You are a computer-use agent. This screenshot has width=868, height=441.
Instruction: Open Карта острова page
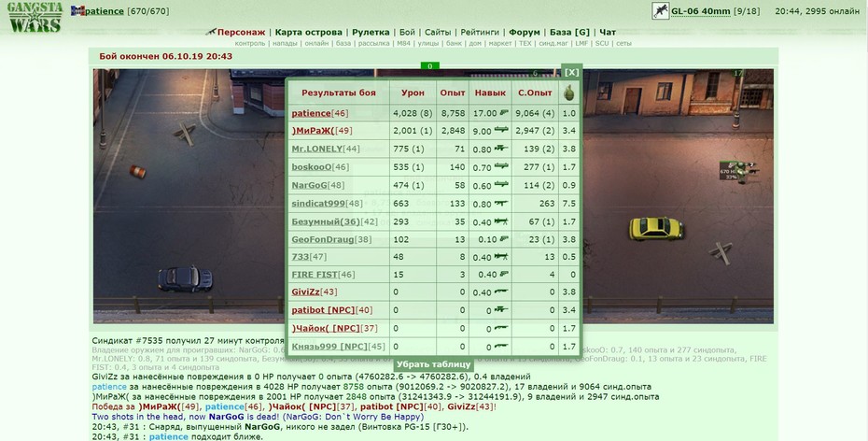(308, 32)
